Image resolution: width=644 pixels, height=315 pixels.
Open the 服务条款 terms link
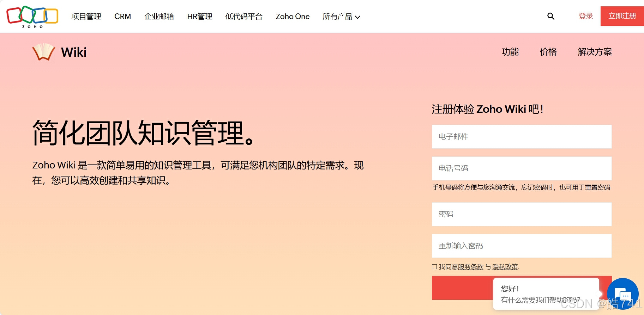[x=470, y=267]
